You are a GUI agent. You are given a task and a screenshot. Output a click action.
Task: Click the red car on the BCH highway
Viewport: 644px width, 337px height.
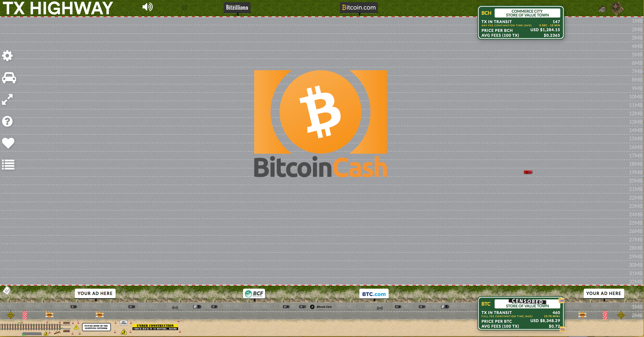click(x=528, y=172)
